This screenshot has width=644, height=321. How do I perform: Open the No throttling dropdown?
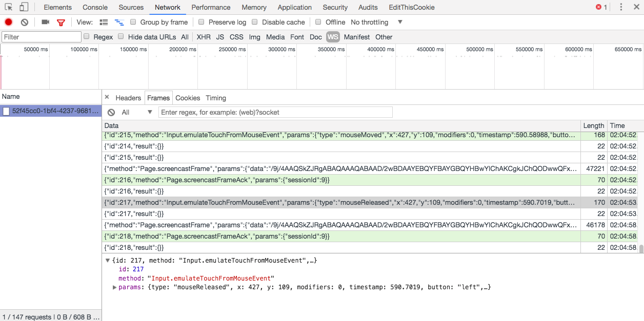coord(377,22)
